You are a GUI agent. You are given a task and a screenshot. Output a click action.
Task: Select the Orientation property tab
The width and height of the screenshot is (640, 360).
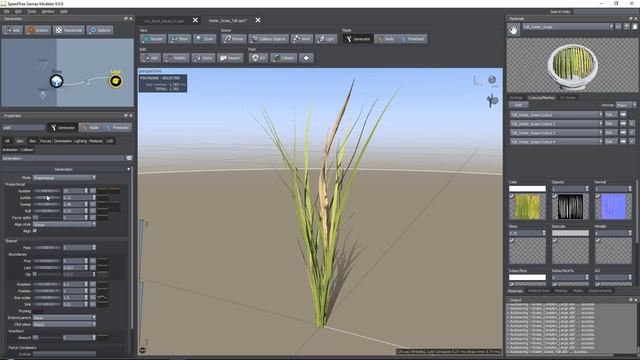tap(62, 141)
